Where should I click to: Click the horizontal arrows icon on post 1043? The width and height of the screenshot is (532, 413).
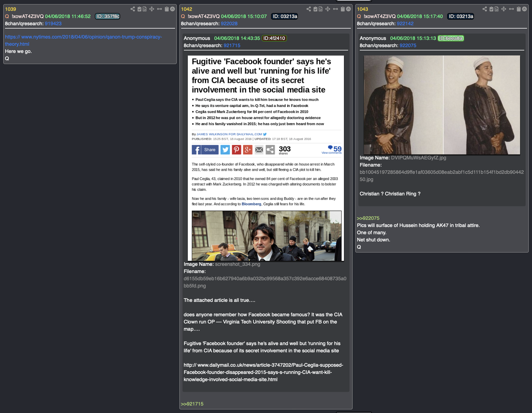click(511, 9)
